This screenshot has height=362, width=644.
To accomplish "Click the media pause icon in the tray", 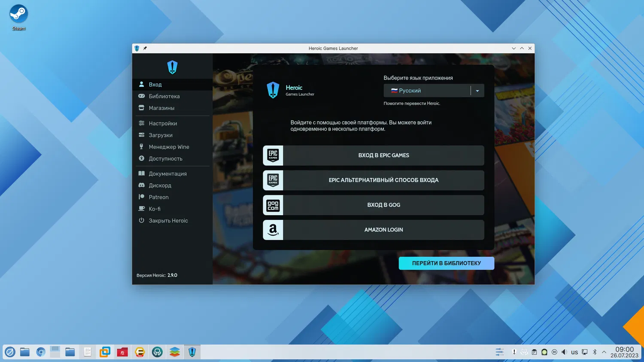I will (554, 352).
